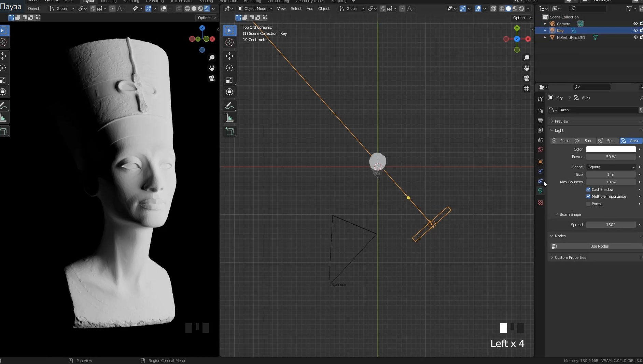
Task: Open the Shape dropdown set to Square
Action: click(611, 167)
